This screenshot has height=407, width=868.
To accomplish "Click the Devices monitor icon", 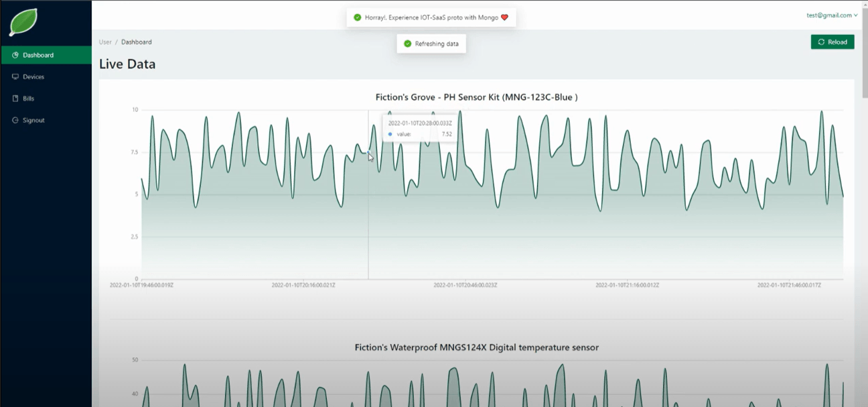I will [15, 77].
